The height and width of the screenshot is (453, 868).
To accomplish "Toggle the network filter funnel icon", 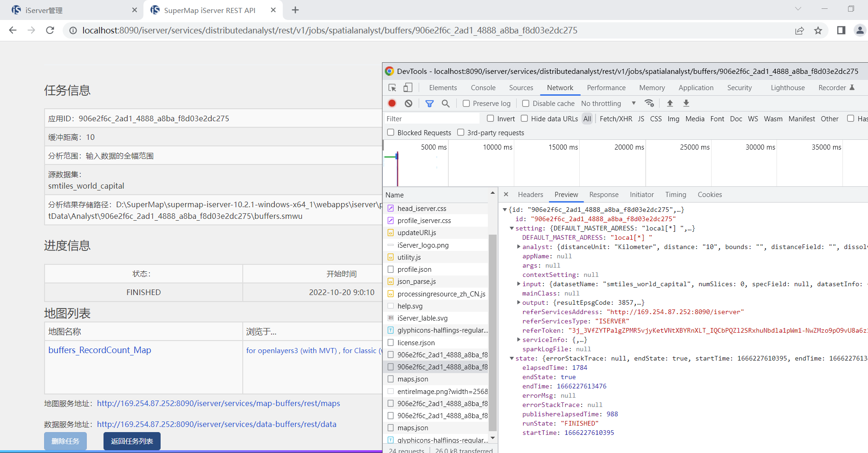I will pyautogui.click(x=429, y=103).
